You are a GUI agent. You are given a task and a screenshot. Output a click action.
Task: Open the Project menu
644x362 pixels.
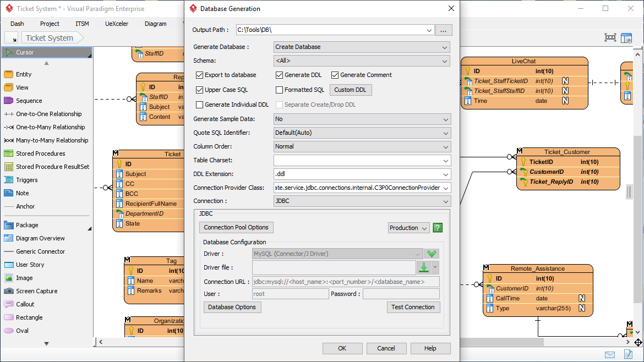pyautogui.click(x=50, y=24)
